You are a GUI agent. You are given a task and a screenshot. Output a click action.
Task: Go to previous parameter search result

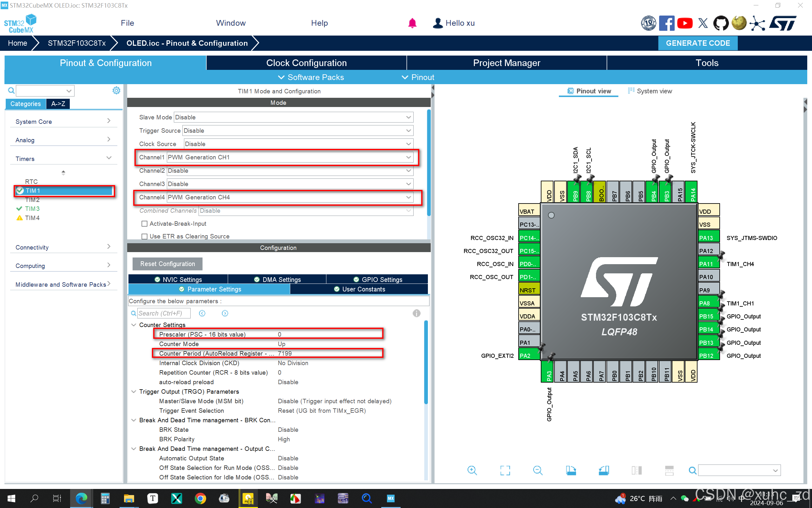point(202,313)
